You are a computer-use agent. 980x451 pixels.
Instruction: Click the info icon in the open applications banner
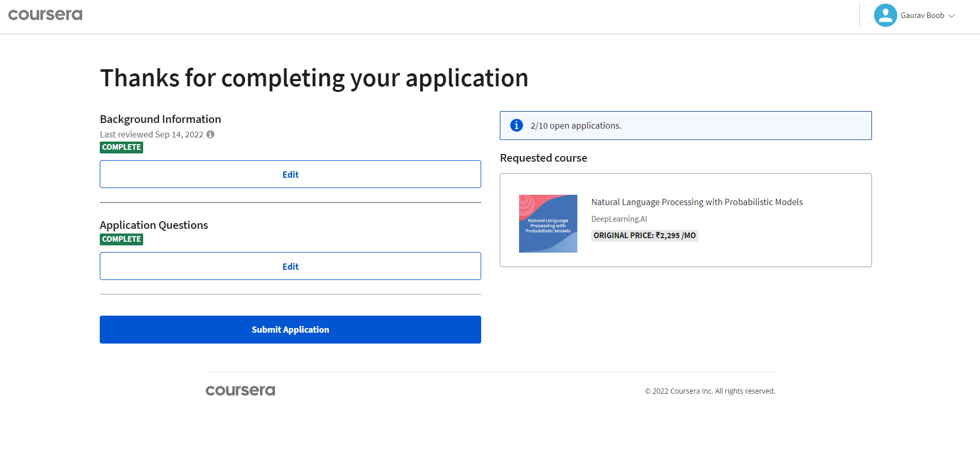click(x=516, y=126)
